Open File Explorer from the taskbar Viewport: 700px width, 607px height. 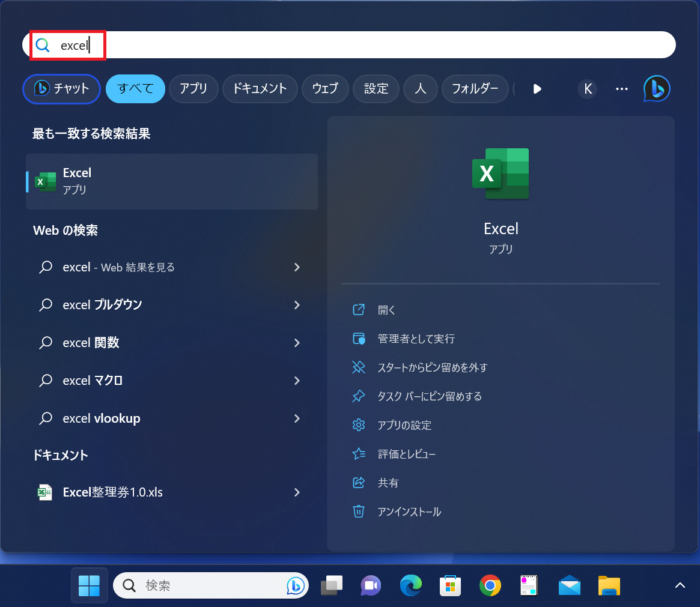tap(609, 585)
